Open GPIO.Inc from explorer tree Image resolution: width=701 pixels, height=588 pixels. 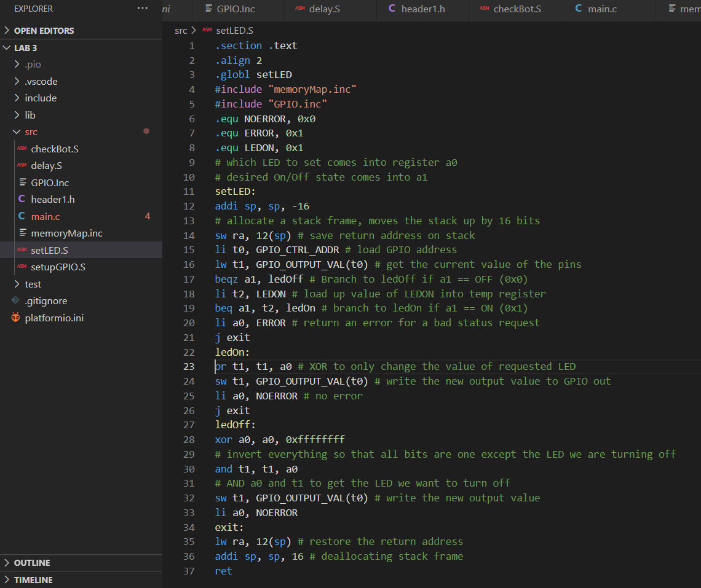(x=50, y=182)
